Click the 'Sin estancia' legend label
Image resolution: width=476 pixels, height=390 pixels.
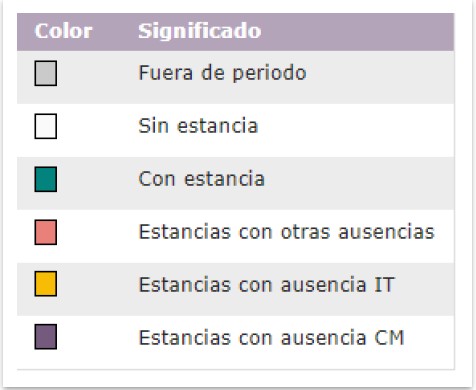click(x=198, y=126)
